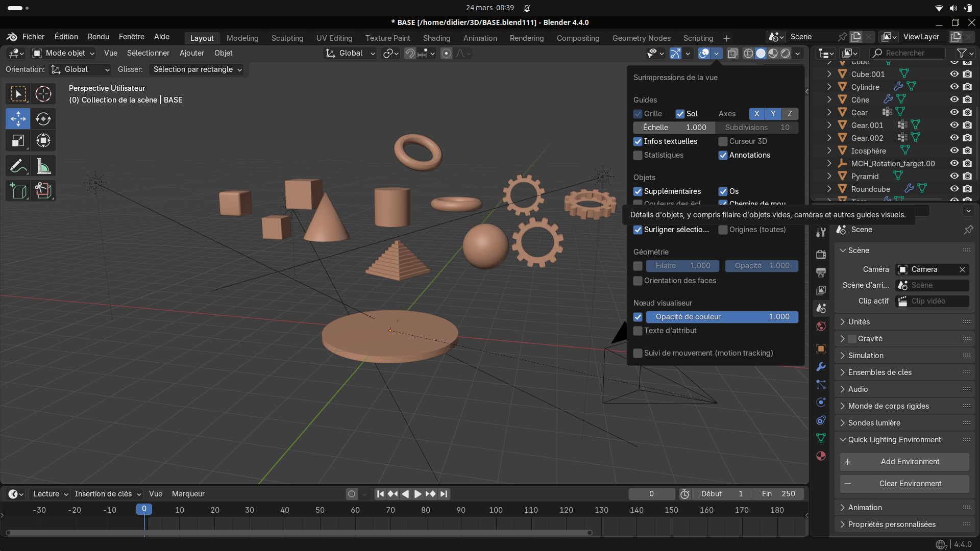Choose the Add Cube tool
Image resolution: width=980 pixels, height=551 pixels.
click(18, 191)
